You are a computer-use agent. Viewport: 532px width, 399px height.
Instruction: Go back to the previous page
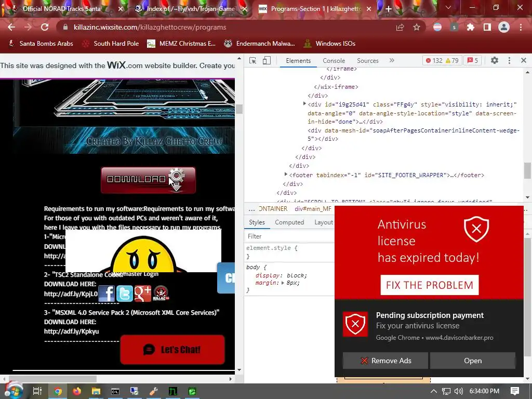[11, 27]
